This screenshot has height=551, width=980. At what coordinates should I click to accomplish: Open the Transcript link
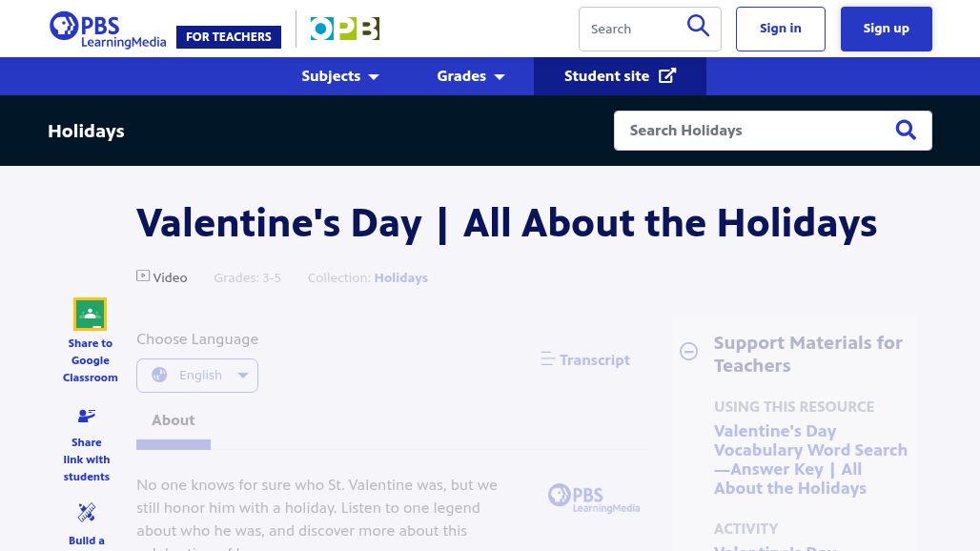[585, 359]
